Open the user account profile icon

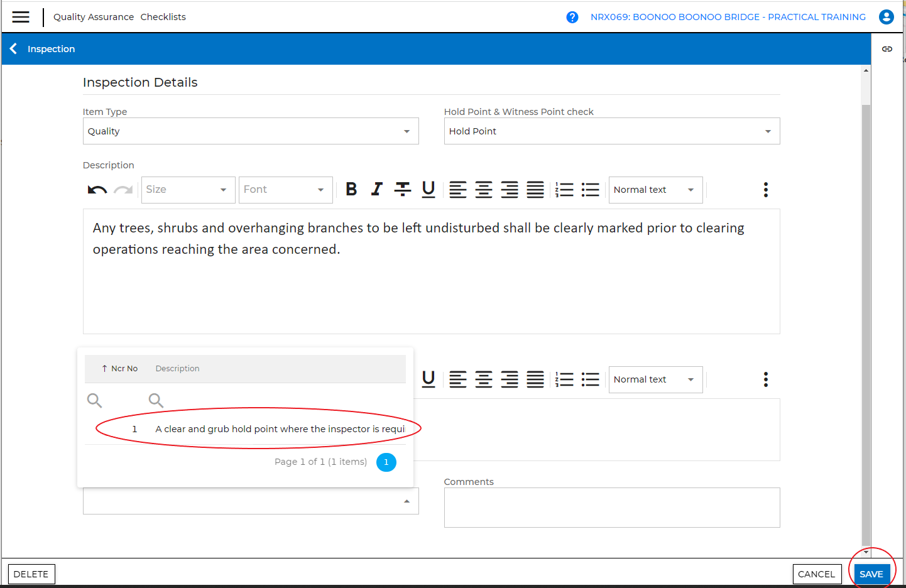886,17
